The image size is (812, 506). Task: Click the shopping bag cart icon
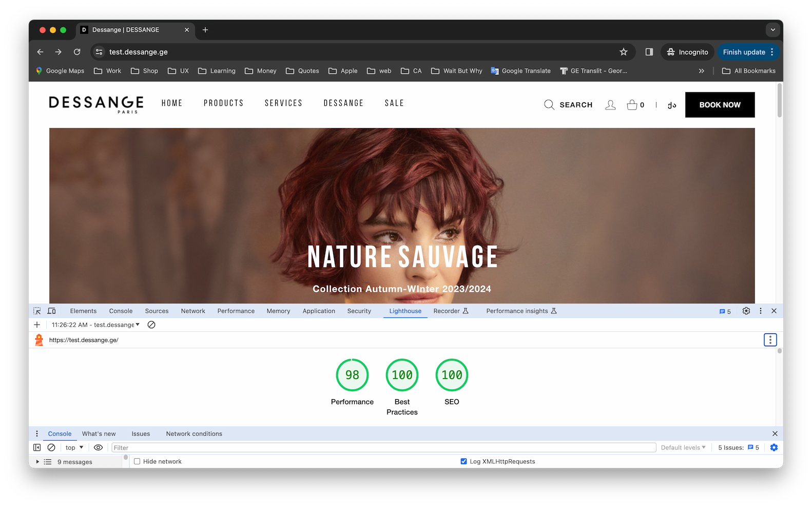coord(632,105)
